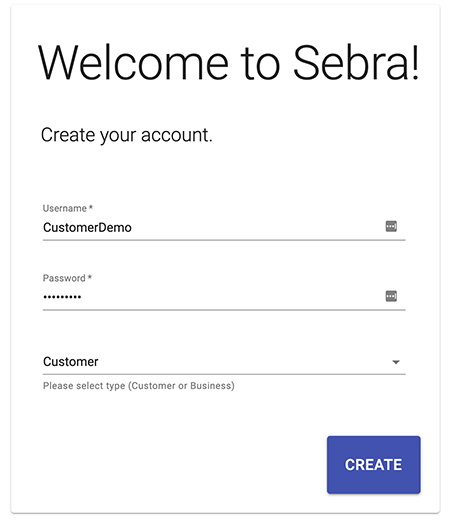Click the 'Create your account.' subtitle
The image size is (450, 520).
point(127,135)
